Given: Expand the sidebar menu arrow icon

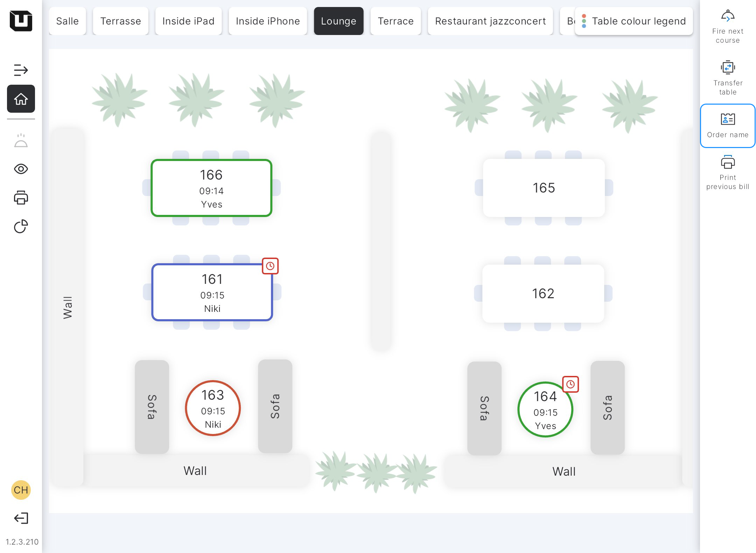Looking at the screenshot, I should [x=21, y=70].
